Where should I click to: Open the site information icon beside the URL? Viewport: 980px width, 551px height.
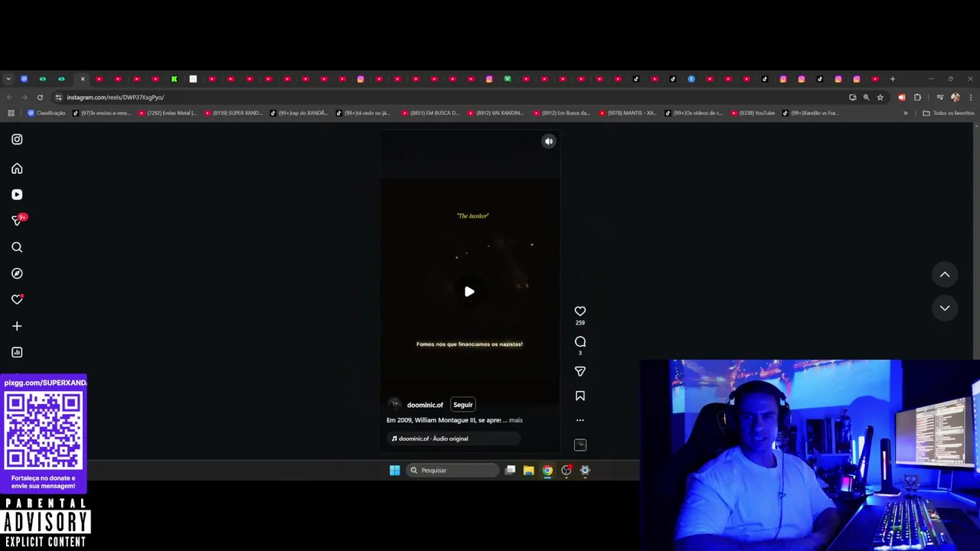pos(58,97)
